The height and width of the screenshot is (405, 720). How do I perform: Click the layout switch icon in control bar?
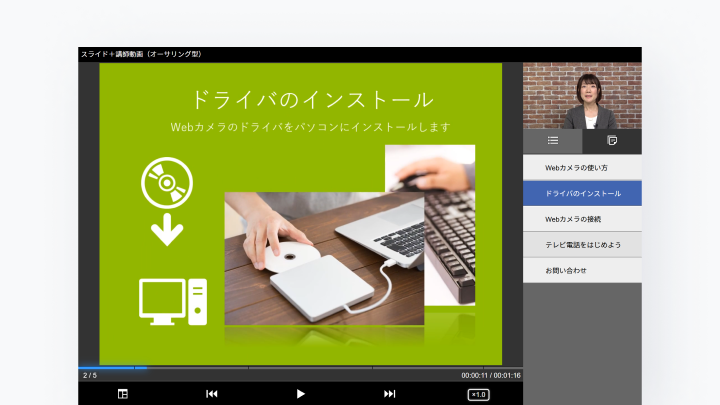tap(123, 394)
